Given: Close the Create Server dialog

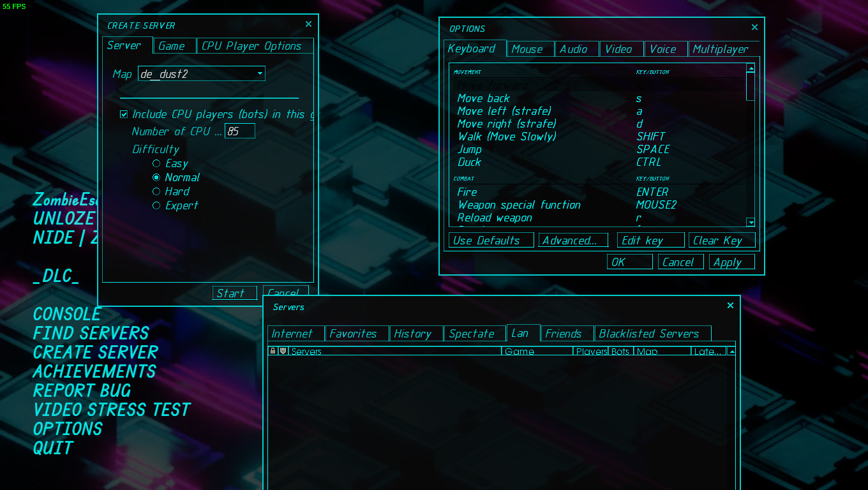Looking at the screenshot, I should (x=309, y=24).
